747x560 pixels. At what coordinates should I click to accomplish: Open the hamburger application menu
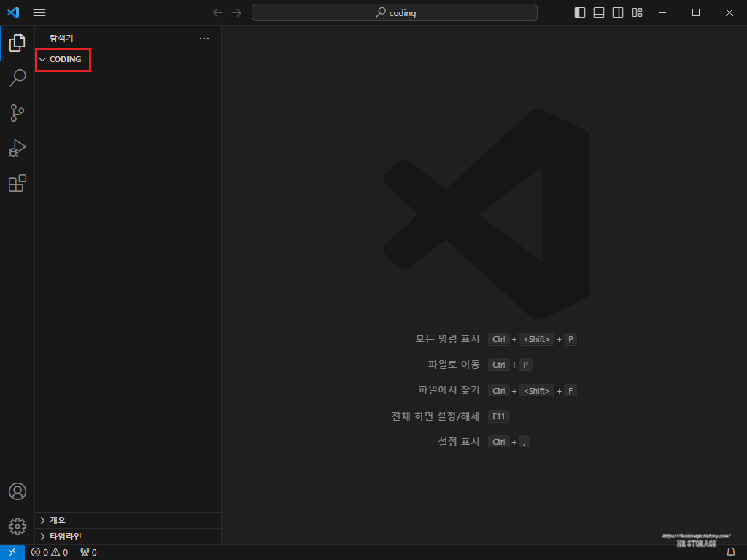tap(39, 13)
